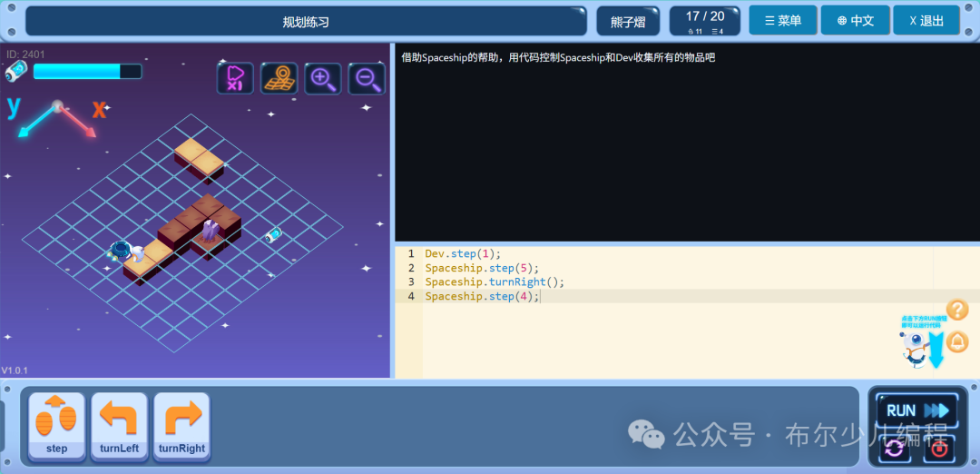Open the 菜单 menu

[783, 21]
